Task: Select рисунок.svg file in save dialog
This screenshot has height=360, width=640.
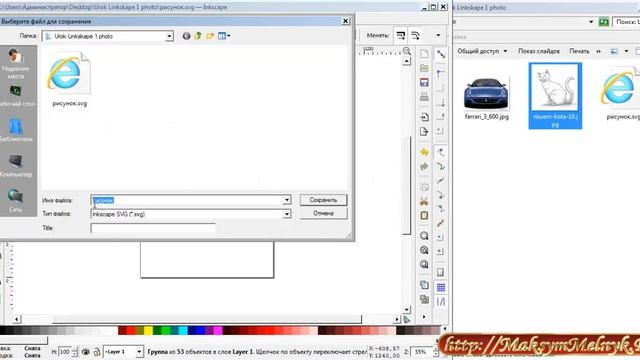Action: [70, 80]
